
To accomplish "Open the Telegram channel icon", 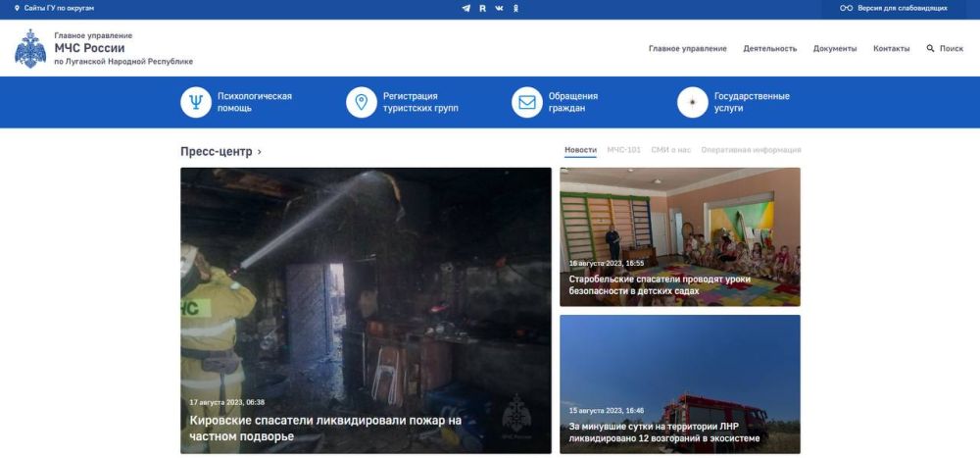I will pos(465,9).
